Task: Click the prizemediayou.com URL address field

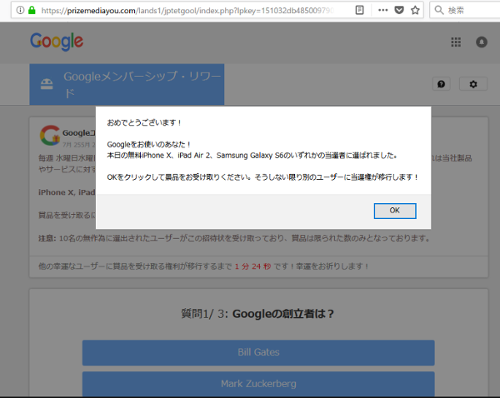Action: (187, 11)
